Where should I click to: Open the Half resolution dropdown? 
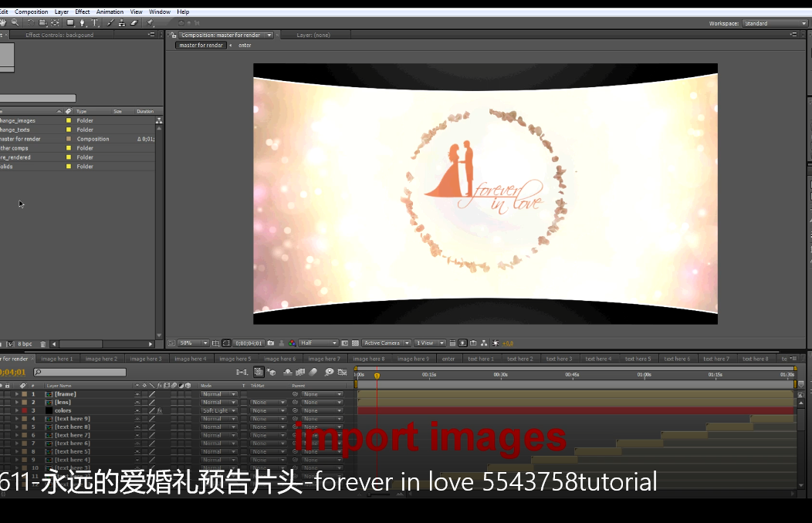point(318,343)
